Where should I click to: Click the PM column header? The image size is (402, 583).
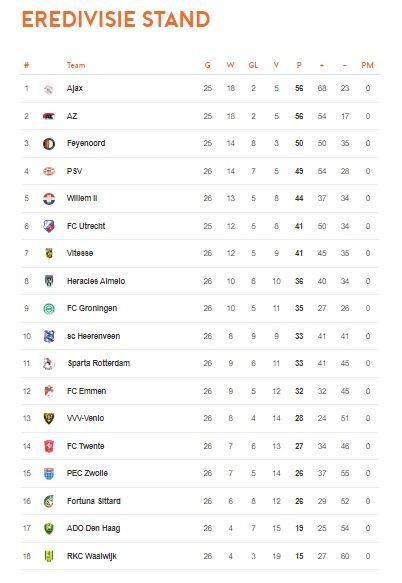[x=367, y=65]
